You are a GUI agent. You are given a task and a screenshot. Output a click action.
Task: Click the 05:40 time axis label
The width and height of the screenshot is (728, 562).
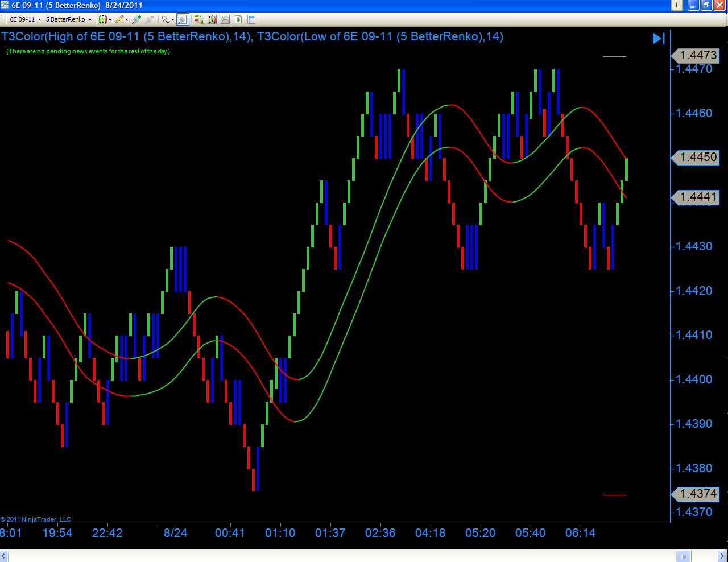click(x=530, y=533)
